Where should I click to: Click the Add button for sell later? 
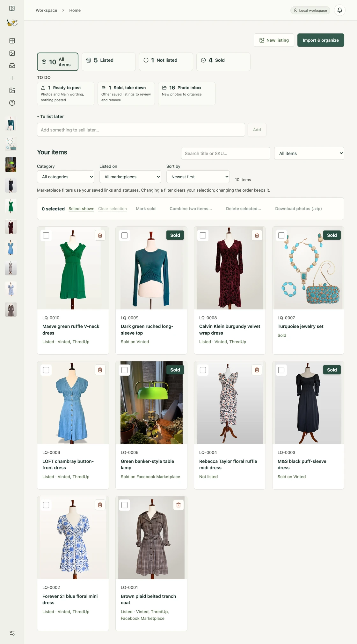[257, 130]
